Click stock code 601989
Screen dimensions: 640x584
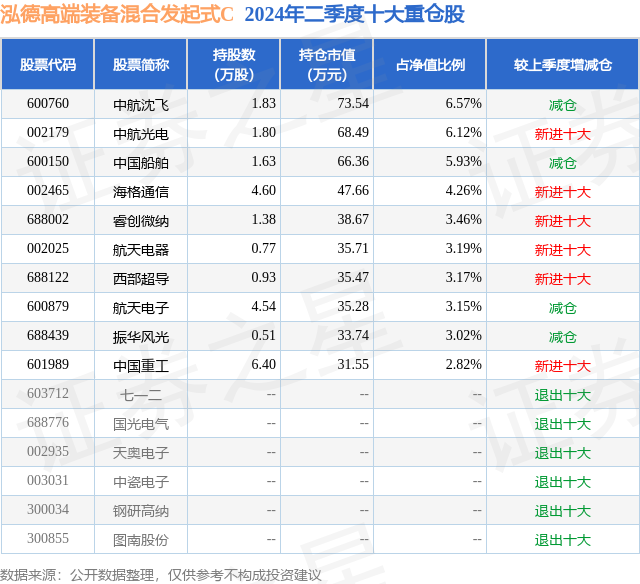[x=48, y=364]
